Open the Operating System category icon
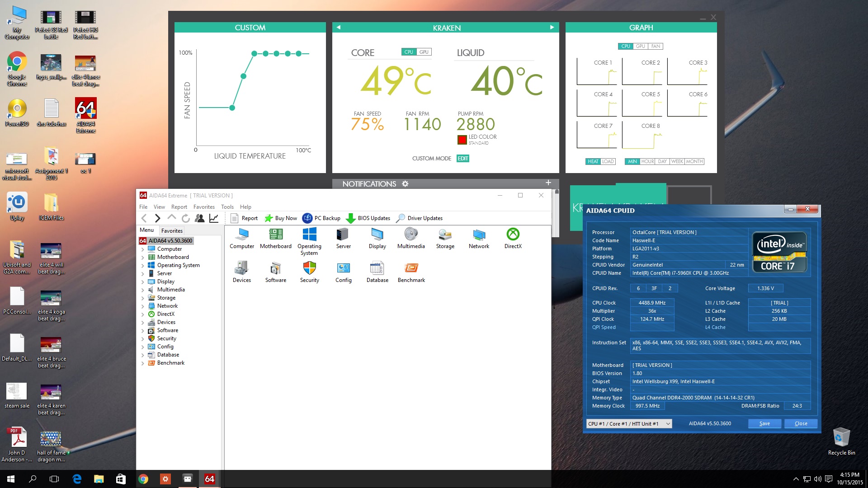The width and height of the screenshot is (868, 488). click(x=309, y=241)
